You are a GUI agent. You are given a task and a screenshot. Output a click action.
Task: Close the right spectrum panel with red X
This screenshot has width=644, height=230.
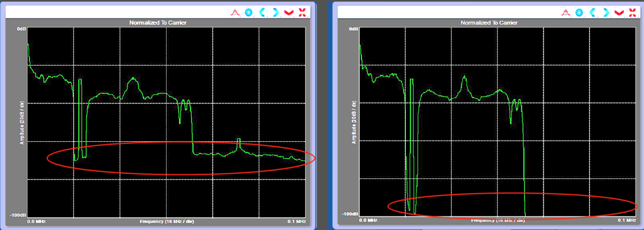coord(633,12)
